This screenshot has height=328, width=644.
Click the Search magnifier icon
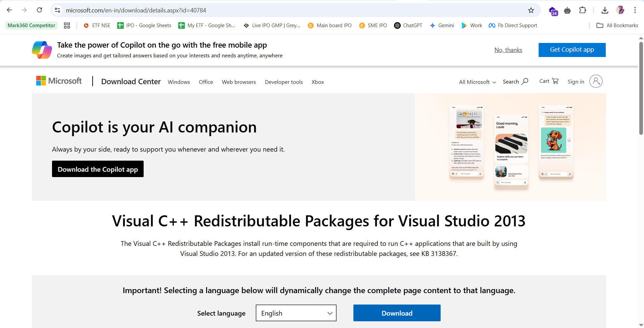point(525,81)
